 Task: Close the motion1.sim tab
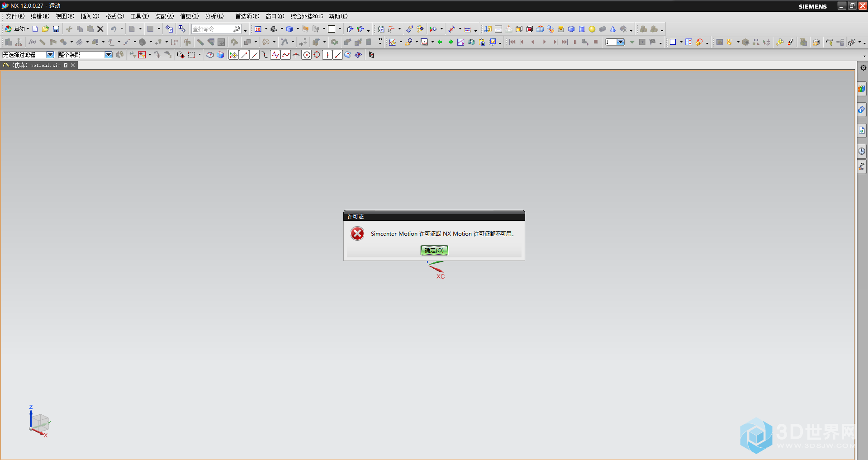73,65
